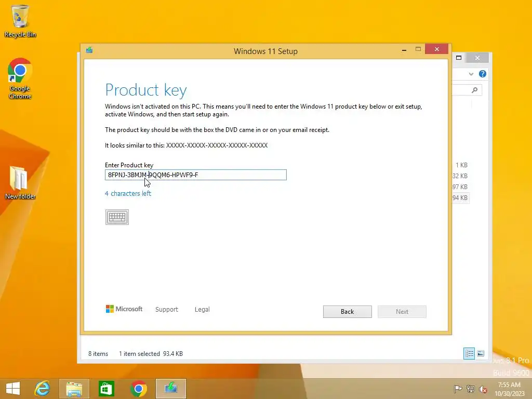Select the '4 characters left' text
Viewport: 532px width, 399px height.
pos(128,193)
